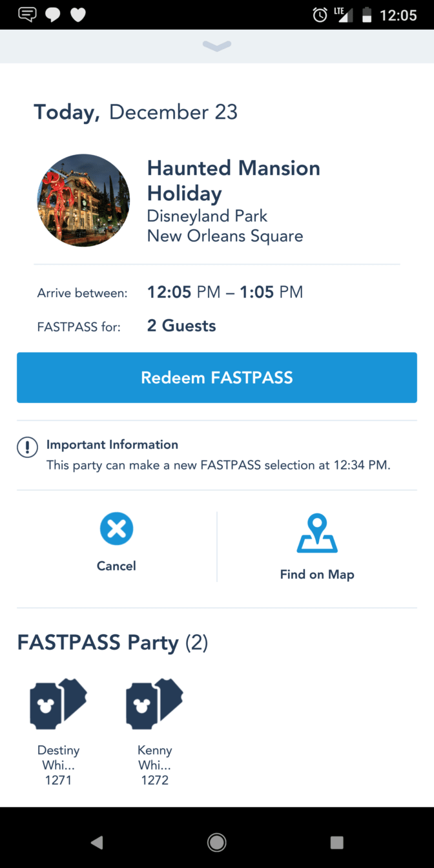434x868 pixels.
Task: Tap the Android home circle icon
Action: pyautogui.click(x=216, y=842)
